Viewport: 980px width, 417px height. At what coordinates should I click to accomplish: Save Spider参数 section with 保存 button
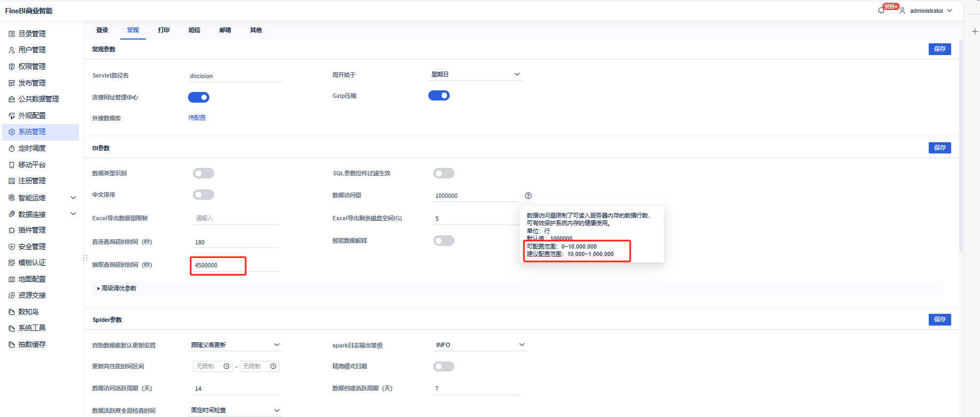940,319
